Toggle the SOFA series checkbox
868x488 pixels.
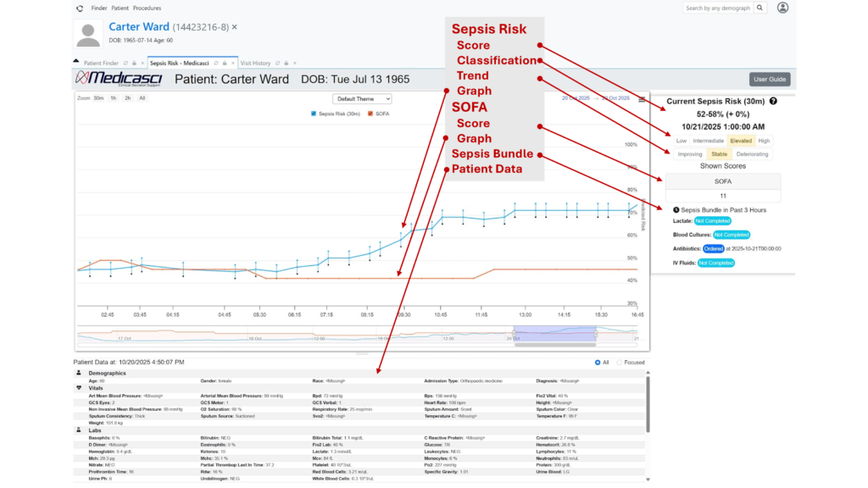pos(370,113)
